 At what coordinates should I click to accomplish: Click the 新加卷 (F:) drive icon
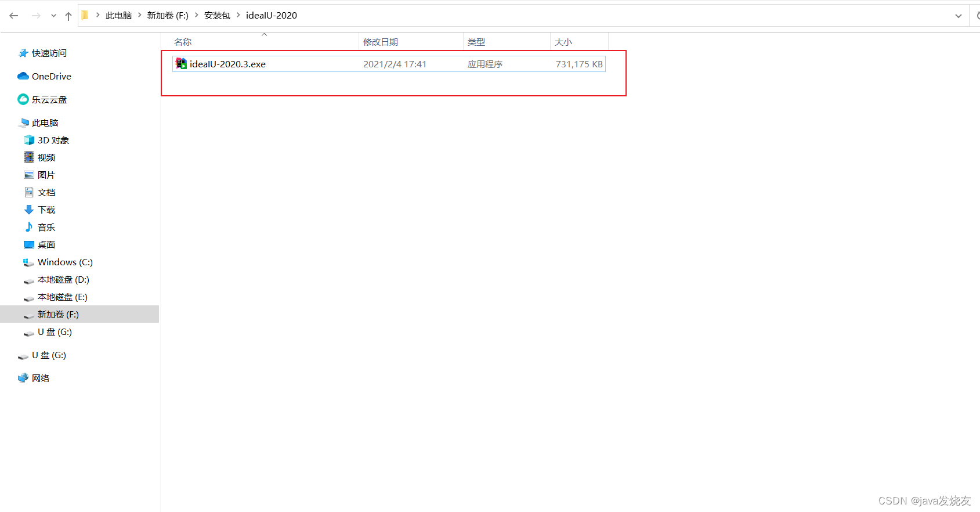(29, 316)
